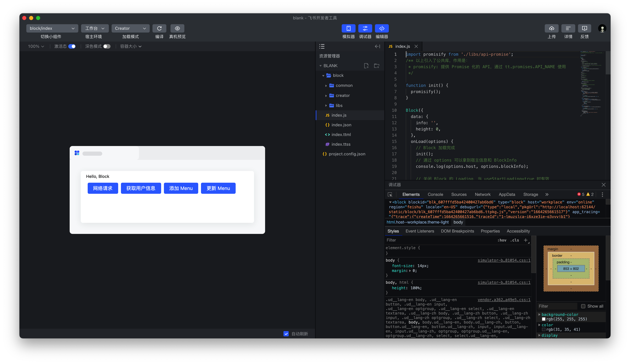Click the background-color white swatch
The width and height of the screenshot is (630, 364).
[544, 319]
